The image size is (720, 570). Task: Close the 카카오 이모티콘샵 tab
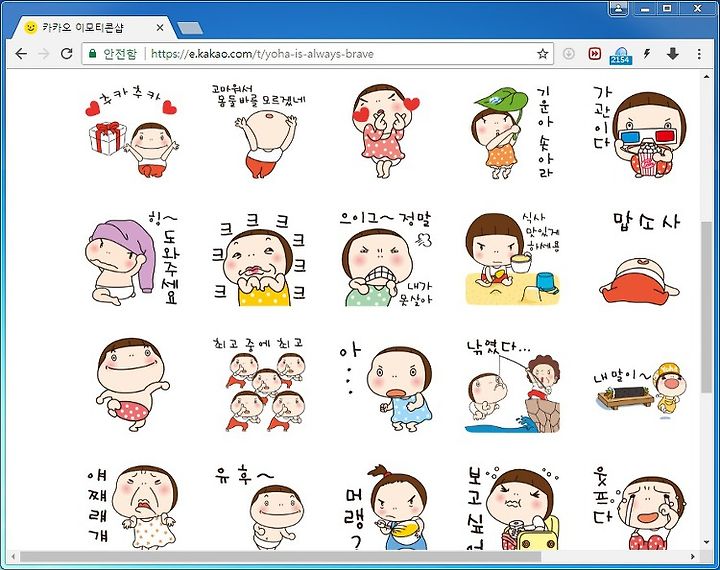point(160,28)
